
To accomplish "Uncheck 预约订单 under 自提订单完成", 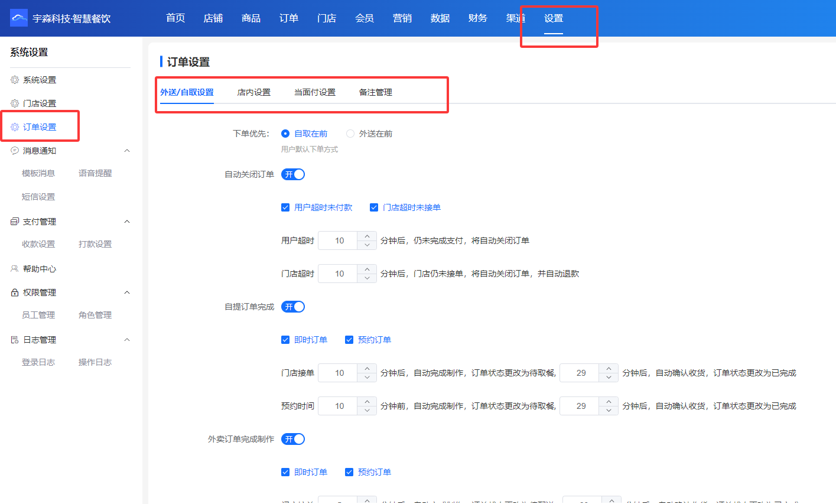I will (x=349, y=340).
